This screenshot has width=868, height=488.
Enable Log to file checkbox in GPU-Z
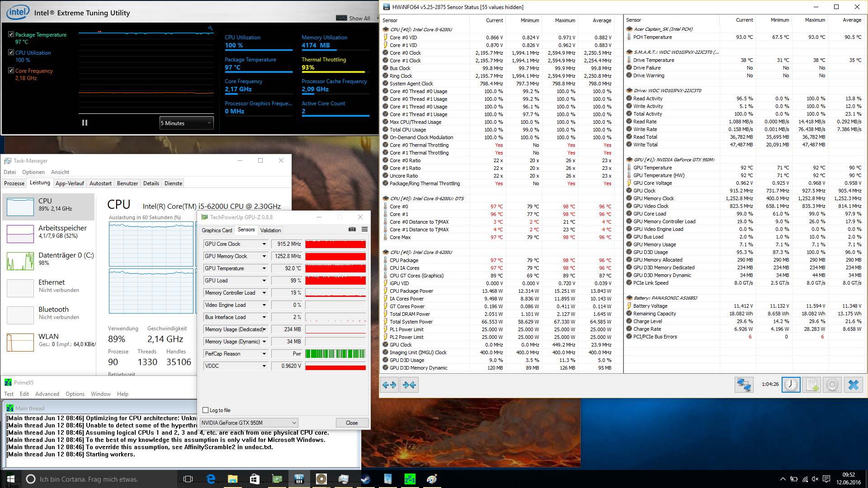[206, 410]
